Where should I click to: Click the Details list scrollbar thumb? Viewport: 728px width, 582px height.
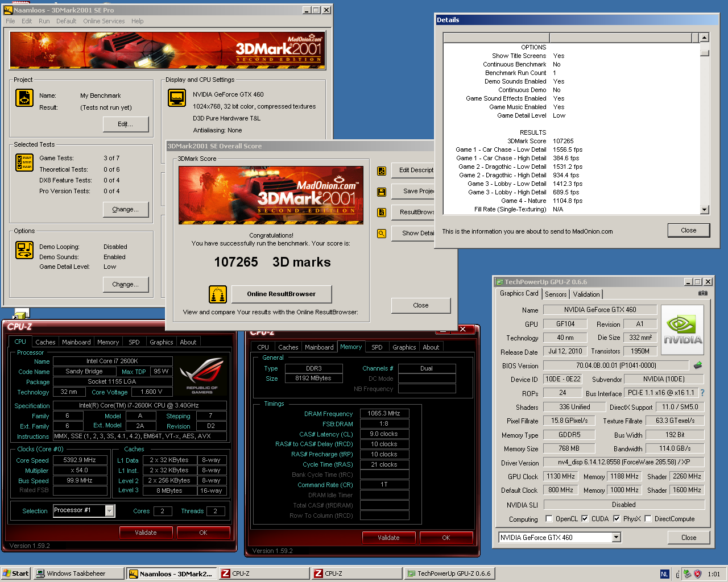[705, 53]
